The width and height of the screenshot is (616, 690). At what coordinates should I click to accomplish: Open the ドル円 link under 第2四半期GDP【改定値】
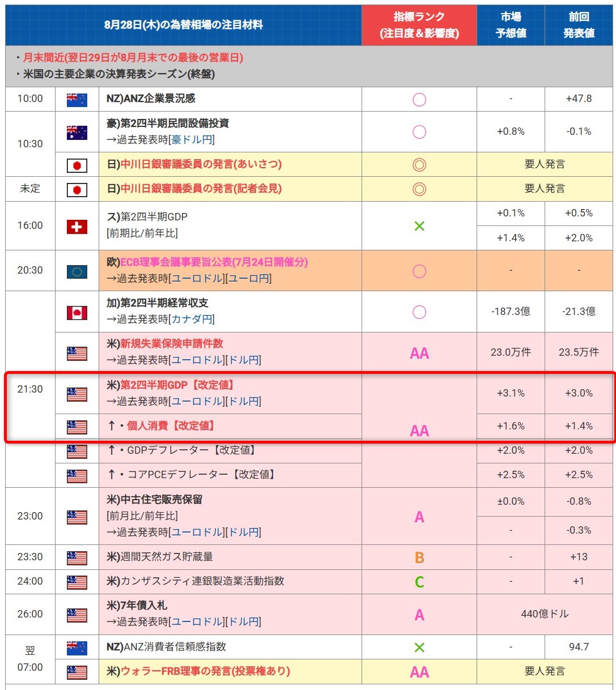pyautogui.click(x=243, y=402)
